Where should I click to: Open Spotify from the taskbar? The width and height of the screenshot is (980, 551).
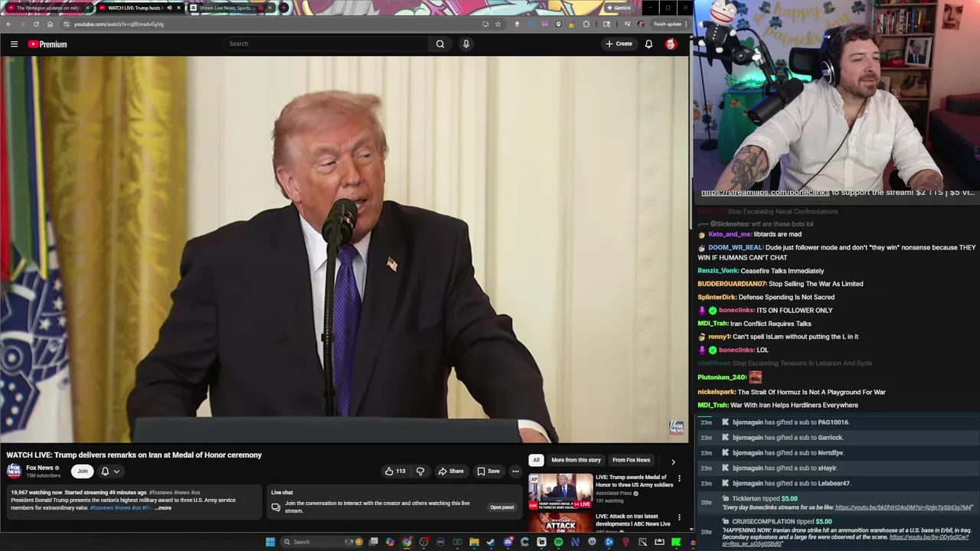click(558, 542)
